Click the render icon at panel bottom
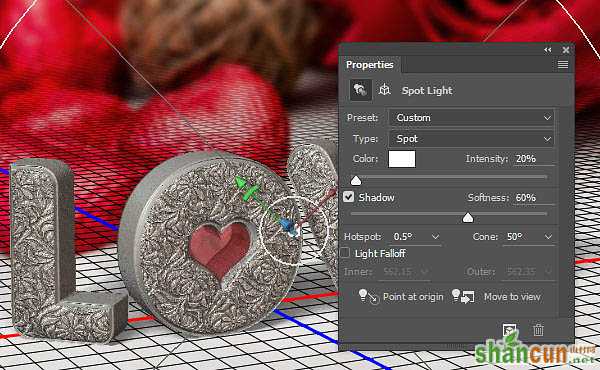The image size is (600, 370). click(x=509, y=330)
